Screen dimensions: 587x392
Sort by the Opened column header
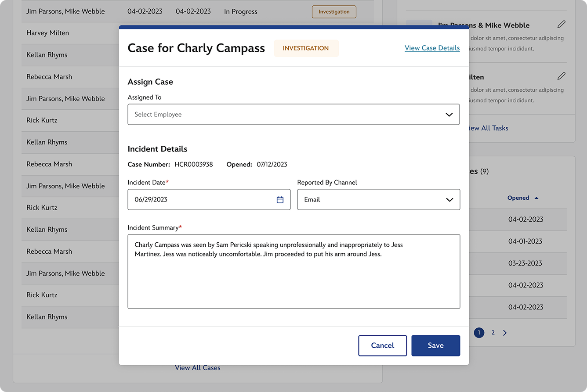pyautogui.click(x=518, y=198)
